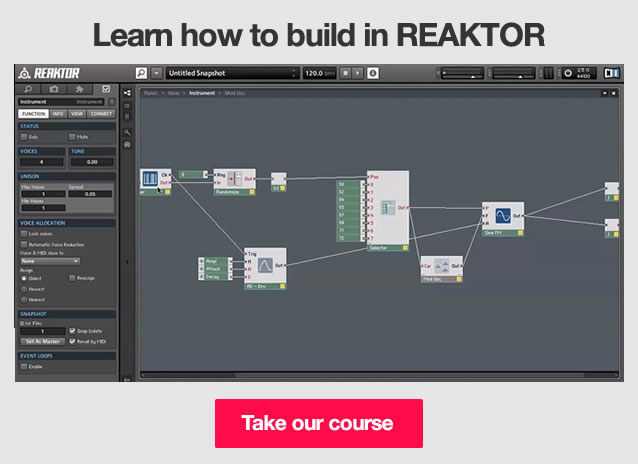This screenshot has height=464, width=638.
Task: Tick the Event Loops Enable checkbox
Action: tap(24, 366)
